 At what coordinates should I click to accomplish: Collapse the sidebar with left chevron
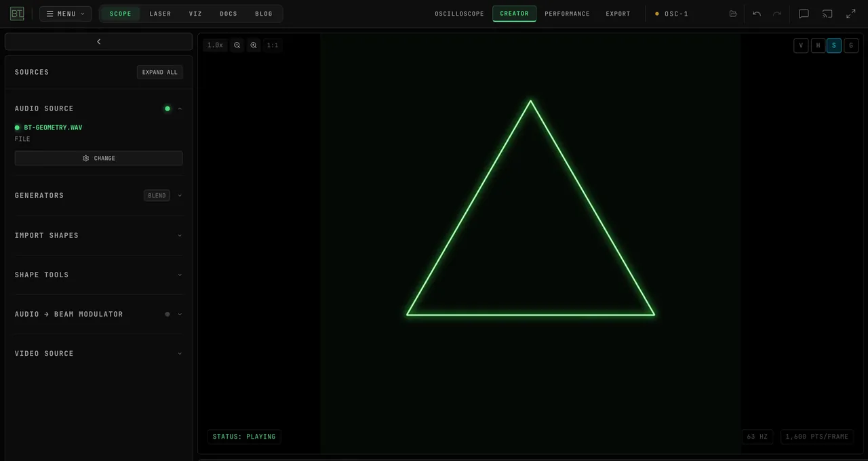[99, 41]
